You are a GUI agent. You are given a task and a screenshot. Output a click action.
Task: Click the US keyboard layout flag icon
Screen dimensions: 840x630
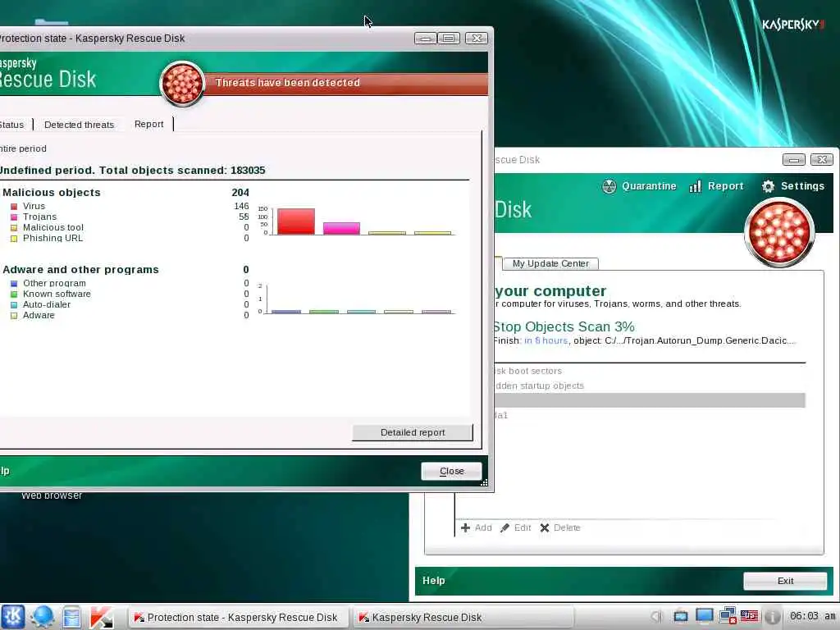tap(750, 617)
